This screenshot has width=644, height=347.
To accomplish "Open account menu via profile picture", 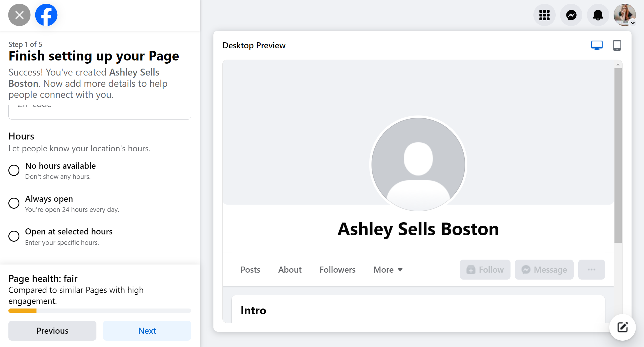I will pyautogui.click(x=625, y=15).
